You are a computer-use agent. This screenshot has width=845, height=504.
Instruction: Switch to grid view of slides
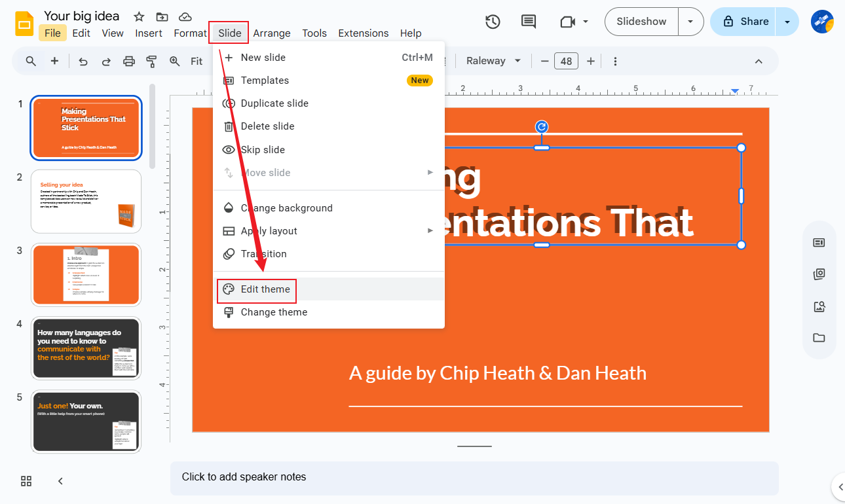pyautogui.click(x=26, y=480)
